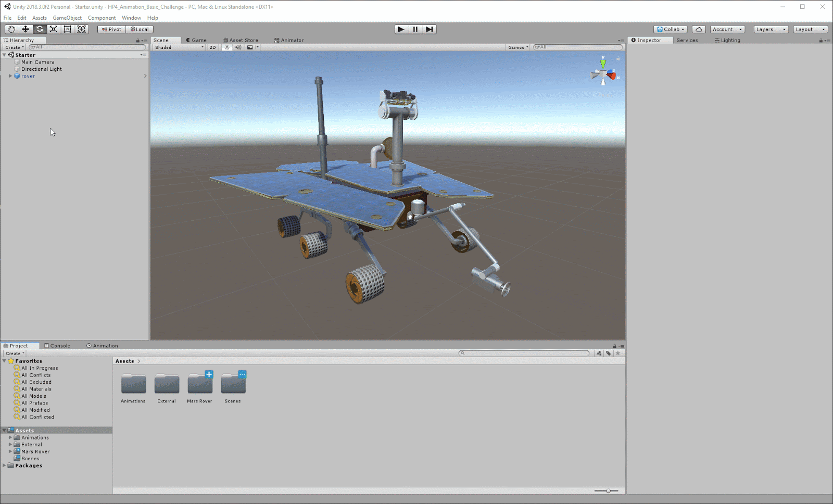Click the Pivot toggle button
The height and width of the screenshot is (504, 833).
click(111, 29)
